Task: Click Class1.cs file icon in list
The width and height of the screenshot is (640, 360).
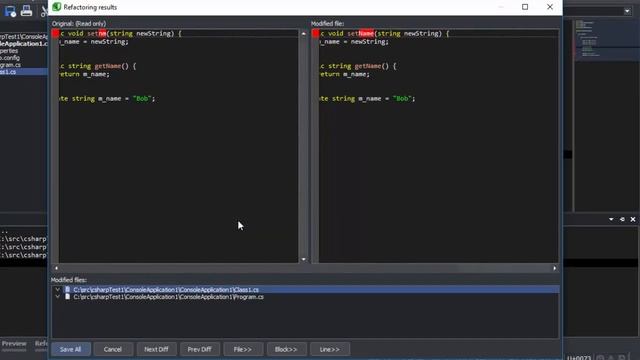Action: pyautogui.click(x=68, y=290)
